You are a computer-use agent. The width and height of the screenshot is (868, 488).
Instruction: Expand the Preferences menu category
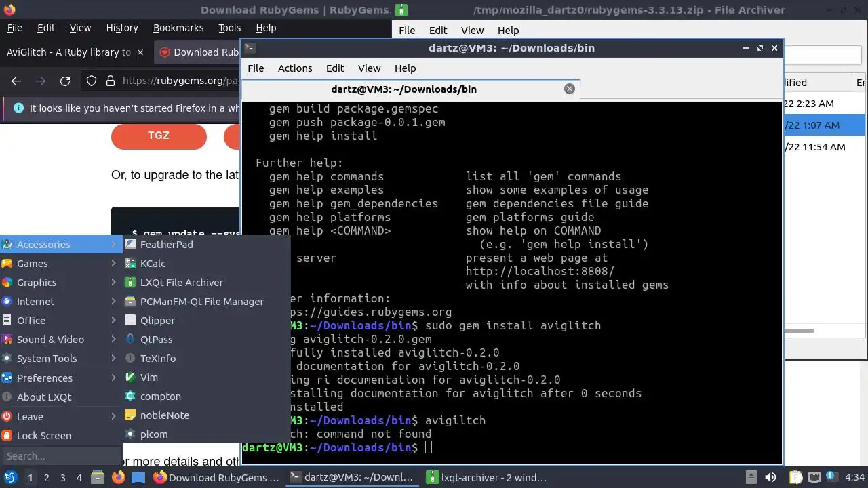(x=61, y=378)
